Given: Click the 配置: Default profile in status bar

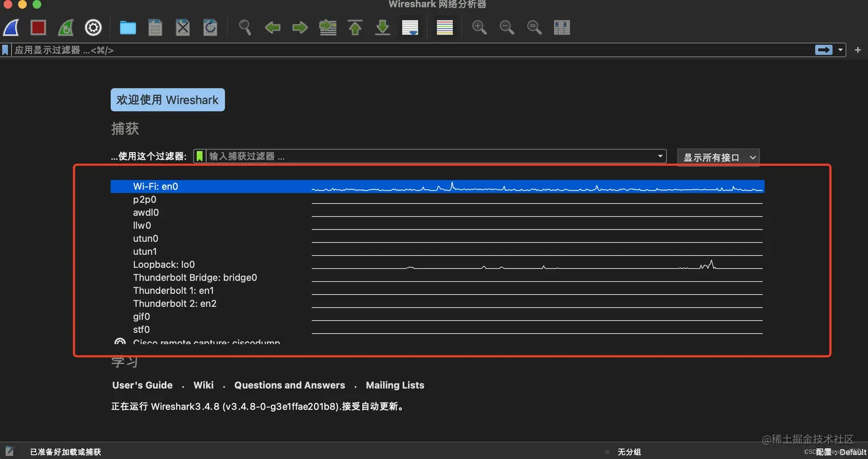Looking at the screenshot, I should tap(841, 452).
